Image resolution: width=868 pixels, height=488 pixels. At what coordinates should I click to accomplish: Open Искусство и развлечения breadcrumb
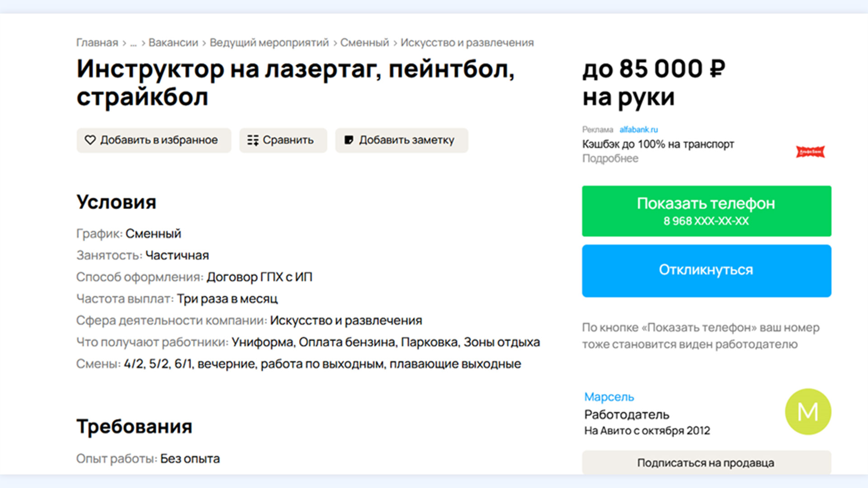(467, 42)
